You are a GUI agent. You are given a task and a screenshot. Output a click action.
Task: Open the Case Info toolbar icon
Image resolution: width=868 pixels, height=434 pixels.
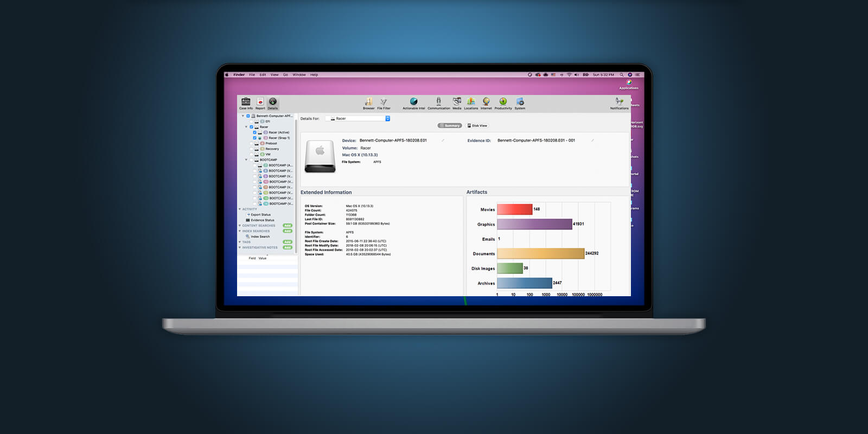coord(246,103)
